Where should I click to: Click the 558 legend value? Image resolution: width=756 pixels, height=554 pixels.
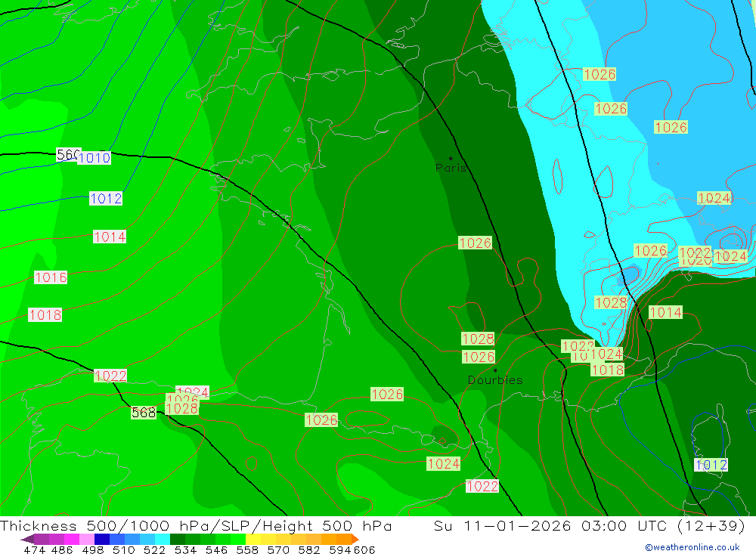(247, 549)
